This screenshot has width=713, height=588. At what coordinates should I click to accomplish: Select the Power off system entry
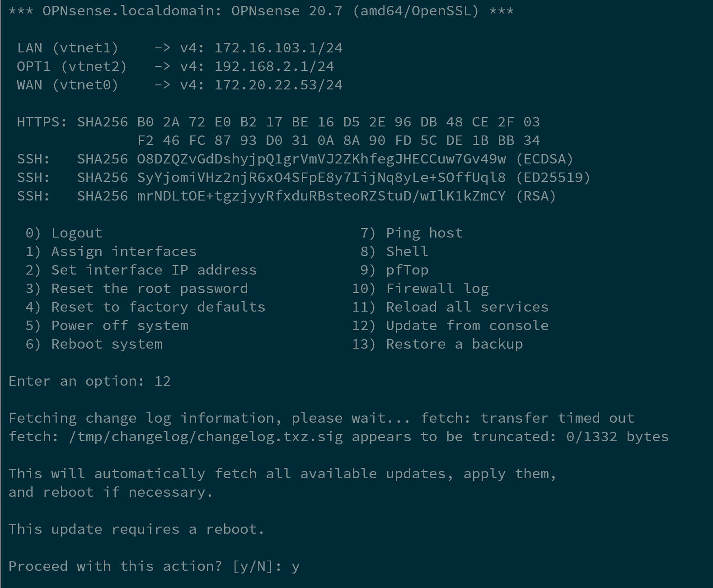coord(119,326)
